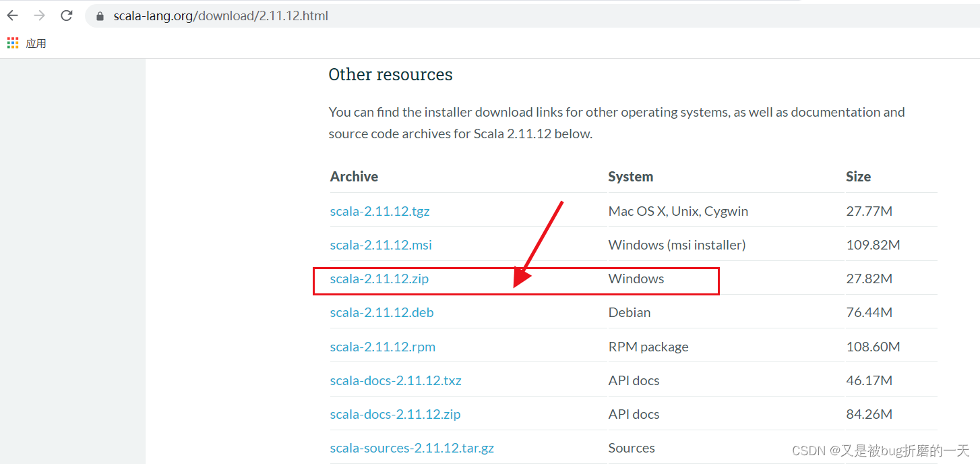Click API docs cell in scala-docs zip row
The height and width of the screenshot is (464, 980).
[634, 414]
